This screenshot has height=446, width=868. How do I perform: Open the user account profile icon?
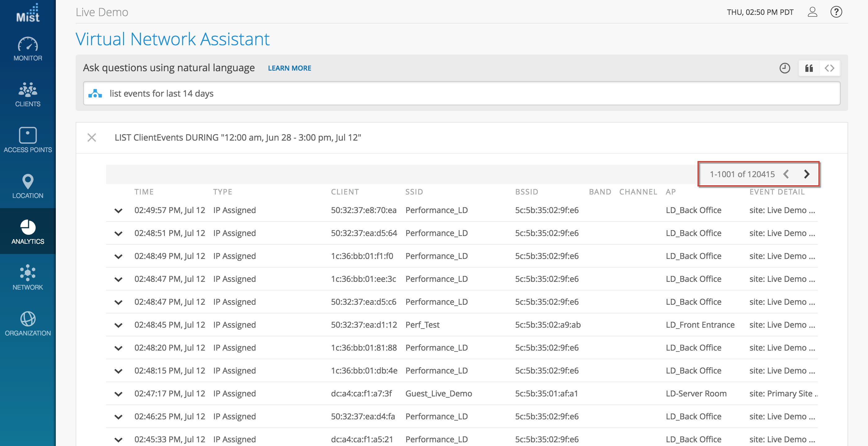click(x=812, y=12)
